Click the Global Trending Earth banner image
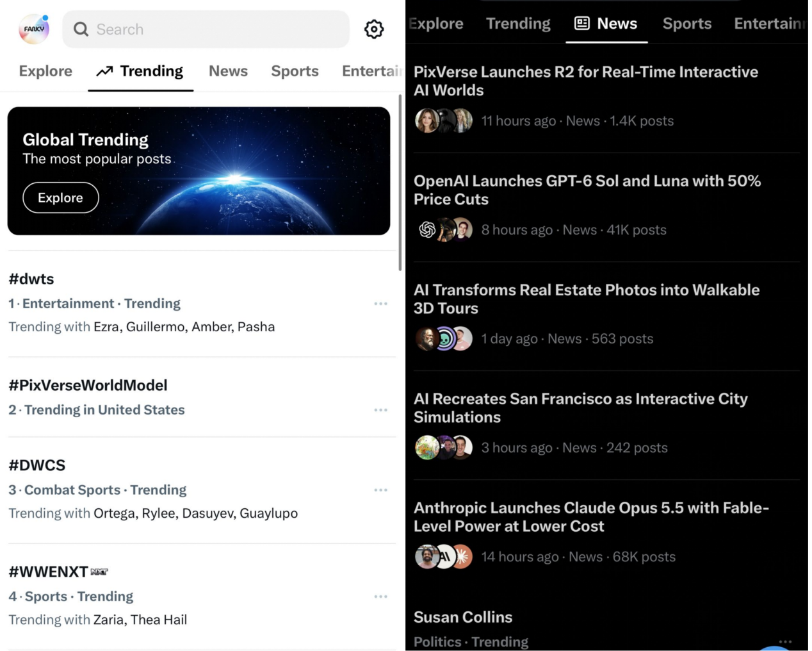This screenshot has width=812, height=651. coord(199,171)
